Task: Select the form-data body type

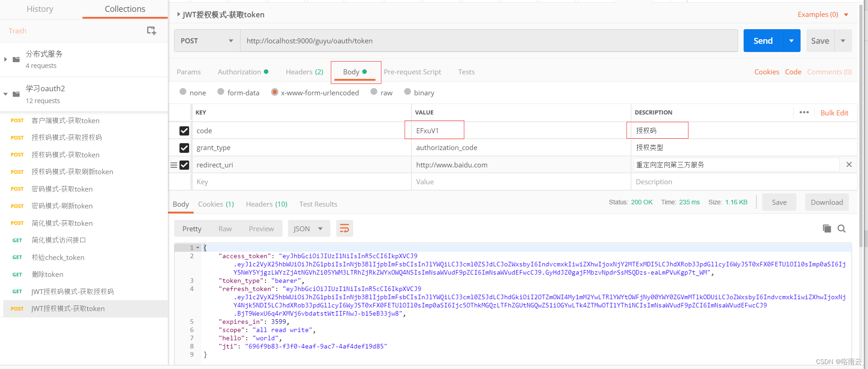Action: [221, 92]
